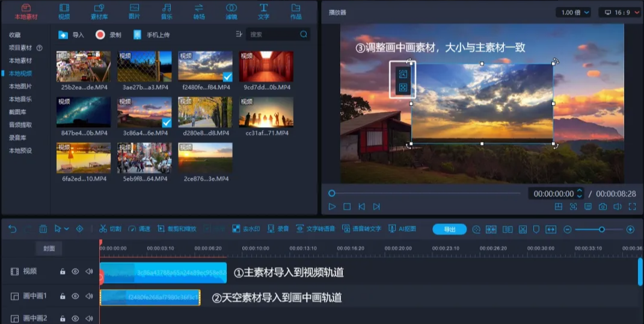Open the 裁剪和缩放 crop tool

pyautogui.click(x=177, y=229)
